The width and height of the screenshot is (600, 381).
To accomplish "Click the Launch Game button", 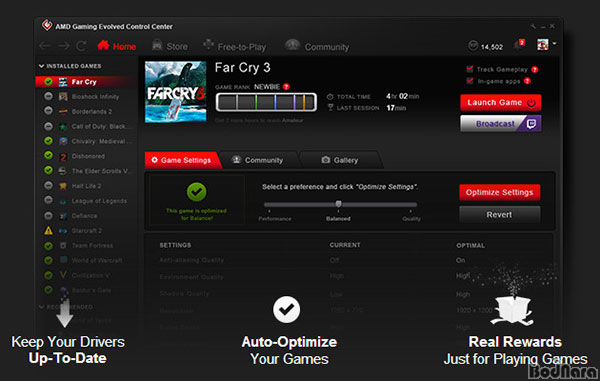I will 501,103.
